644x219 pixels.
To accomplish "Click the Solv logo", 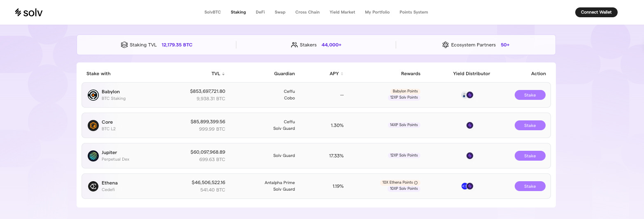I will 29,12.
